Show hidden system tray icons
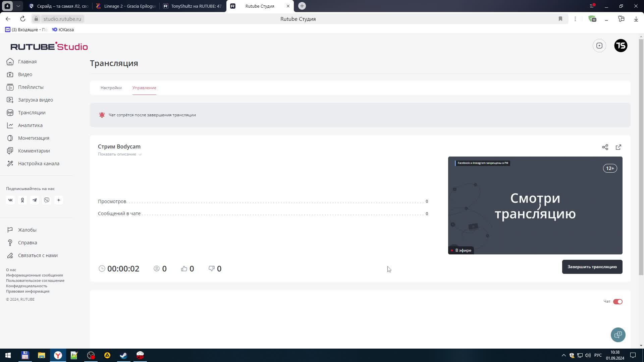 563,355
